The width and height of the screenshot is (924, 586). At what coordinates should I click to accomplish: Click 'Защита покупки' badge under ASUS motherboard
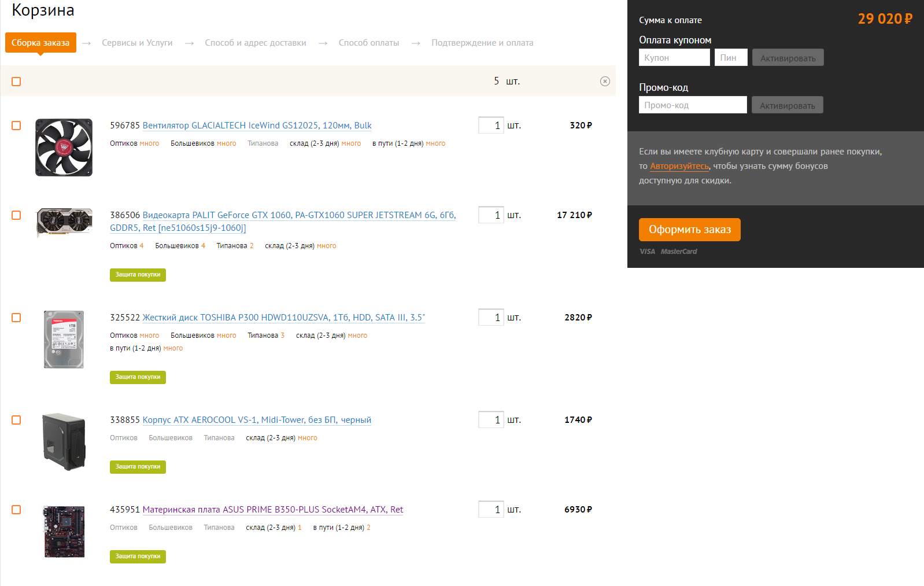point(138,556)
